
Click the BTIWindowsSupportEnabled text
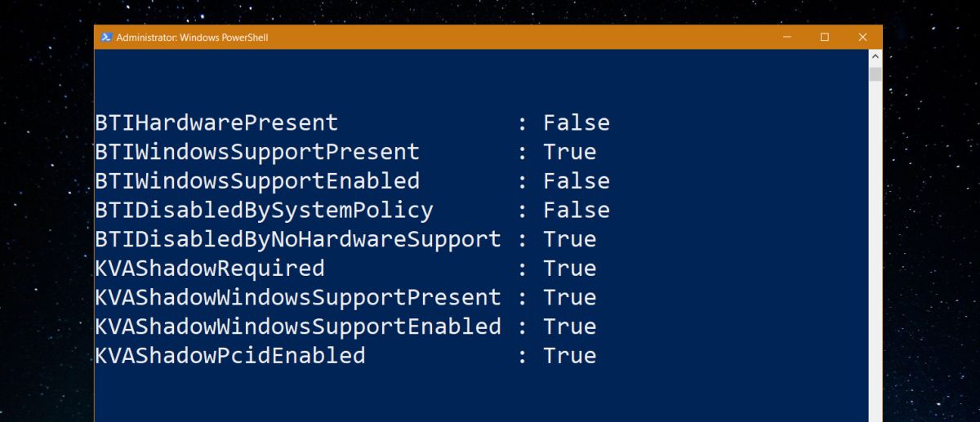pyautogui.click(x=257, y=181)
